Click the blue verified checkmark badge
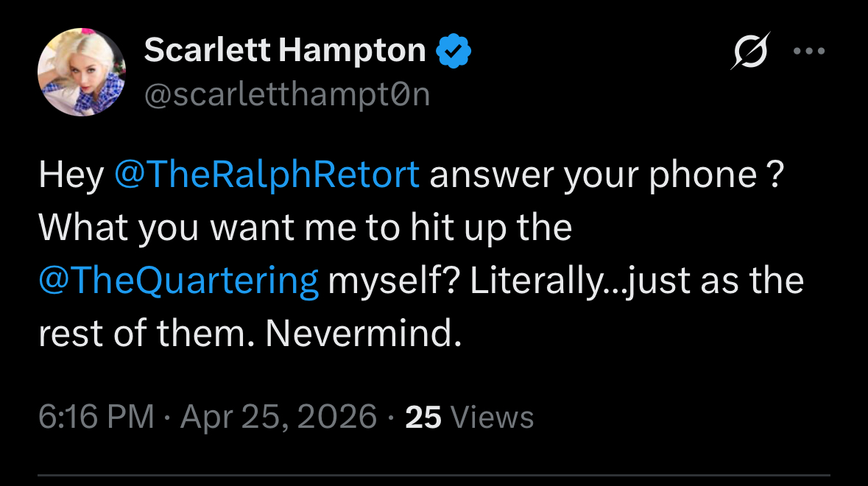Viewport: 868px width, 486px height. click(454, 51)
